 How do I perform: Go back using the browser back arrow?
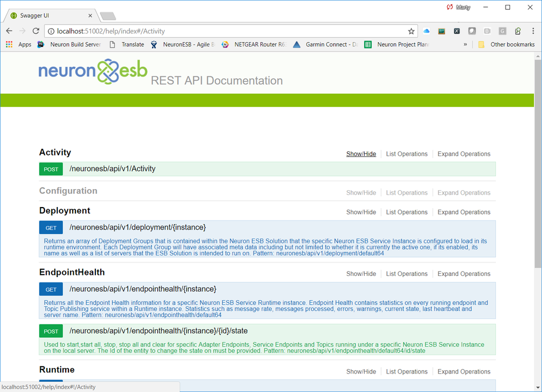[x=9, y=31]
